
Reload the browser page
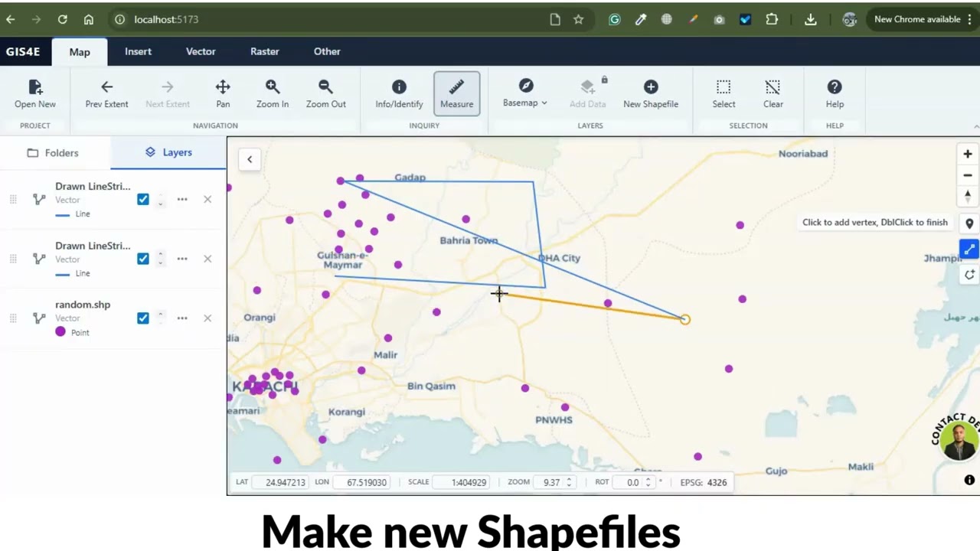tap(63, 19)
